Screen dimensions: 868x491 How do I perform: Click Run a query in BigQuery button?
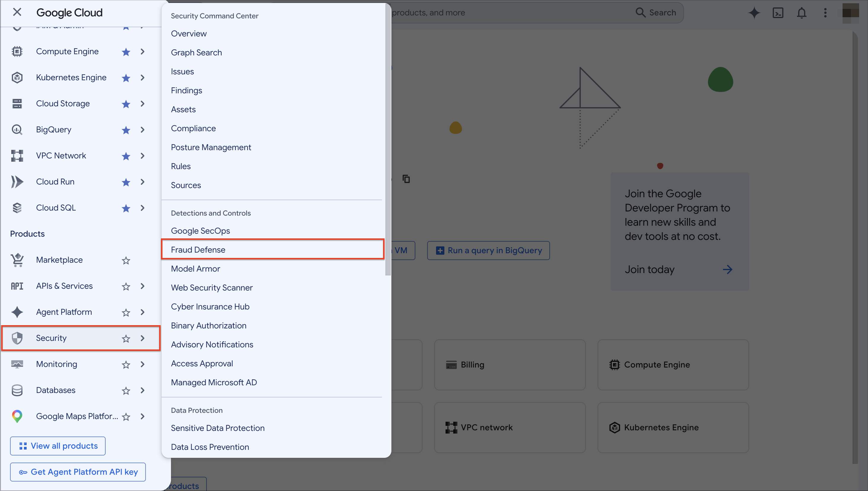click(x=488, y=250)
